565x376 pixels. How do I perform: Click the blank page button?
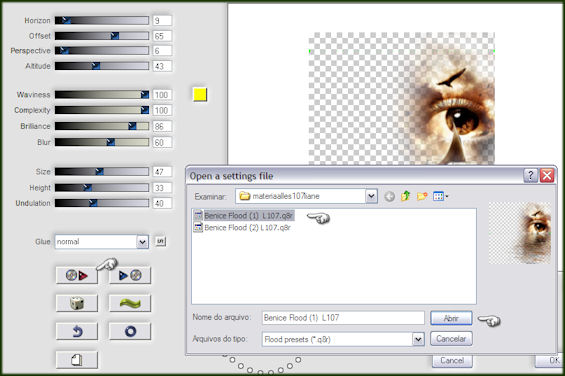(77, 359)
